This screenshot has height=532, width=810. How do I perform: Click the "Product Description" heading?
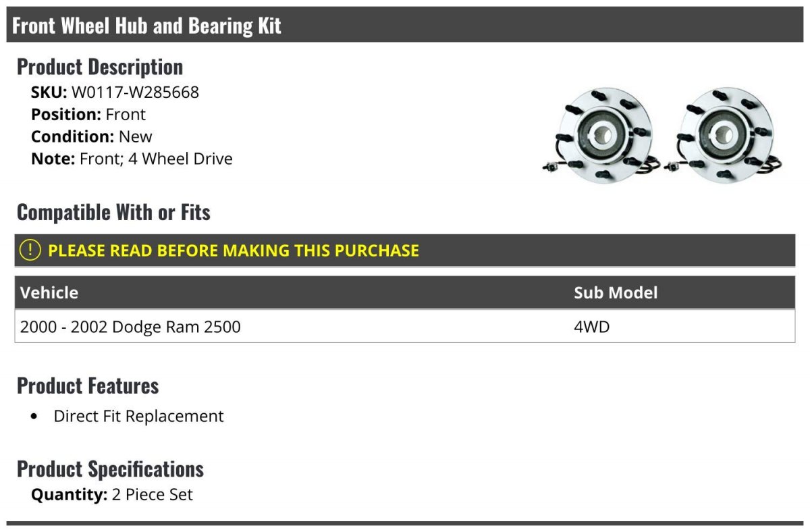pyautogui.click(x=99, y=67)
